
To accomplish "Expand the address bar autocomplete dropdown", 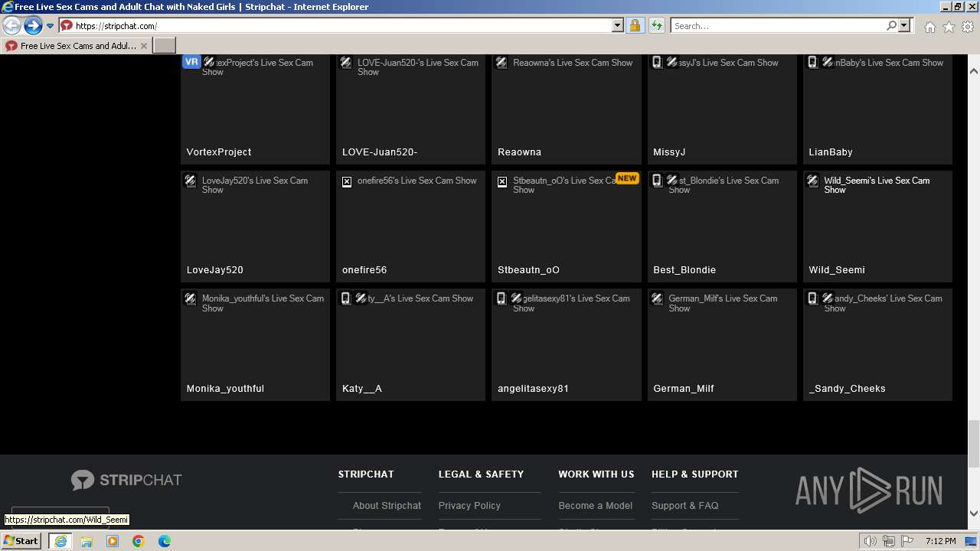I will tap(618, 26).
